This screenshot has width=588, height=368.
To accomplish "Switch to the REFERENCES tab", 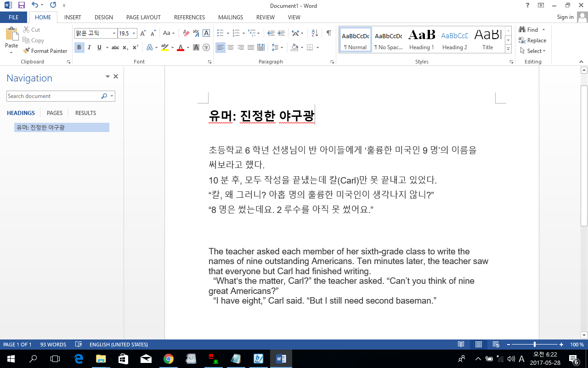I will [189, 17].
